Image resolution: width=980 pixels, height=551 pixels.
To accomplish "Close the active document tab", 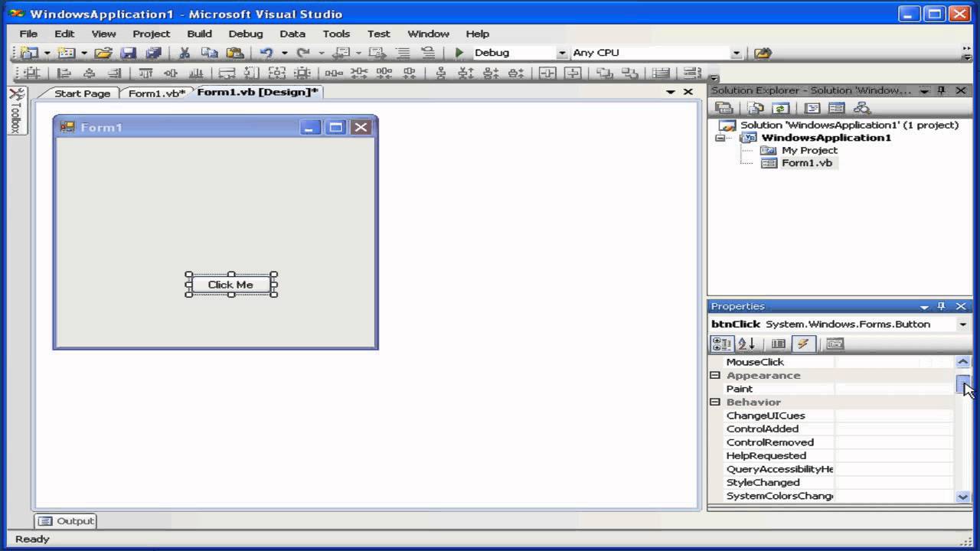I will [688, 92].
